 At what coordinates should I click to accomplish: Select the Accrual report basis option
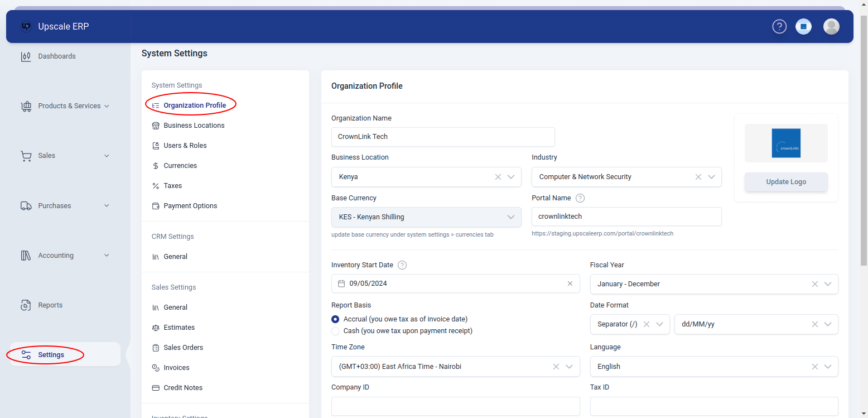click(335, 319)
